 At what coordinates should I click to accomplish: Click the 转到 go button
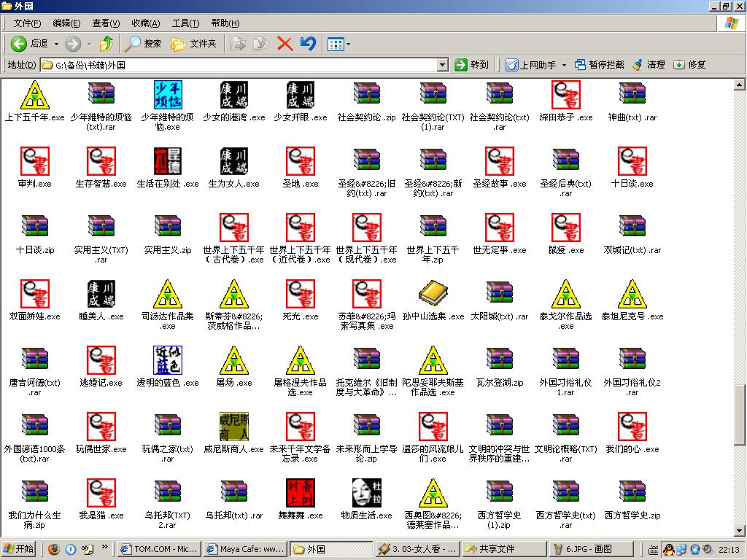click(x=471, y=65)
